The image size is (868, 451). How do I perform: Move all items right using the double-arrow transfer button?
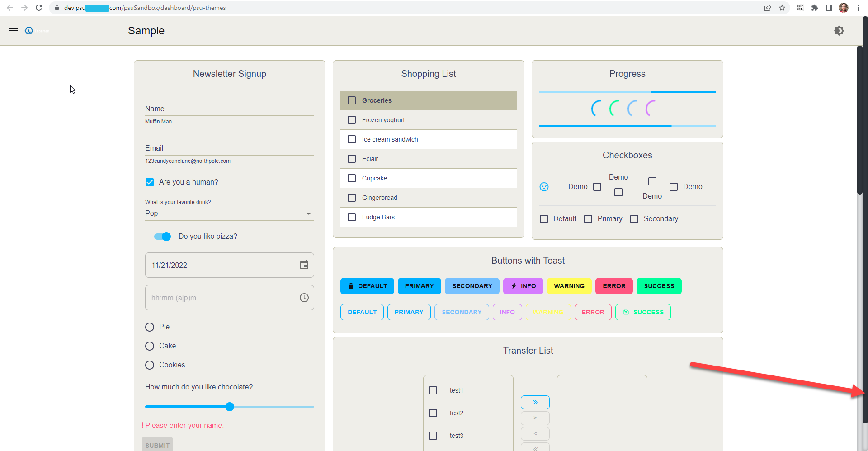[x=535, y=402]
